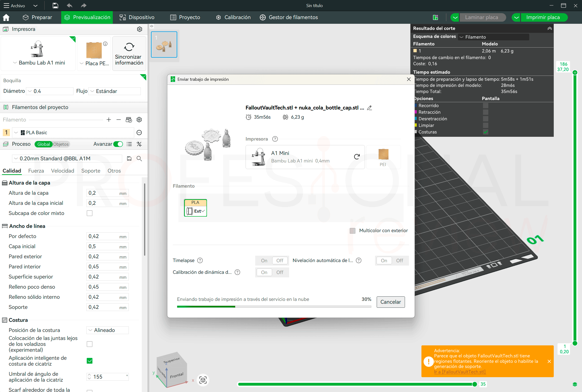Open the Archivo menu dropdown arrow
Screen dimensions: 582x392
click(x=35, y=5)
